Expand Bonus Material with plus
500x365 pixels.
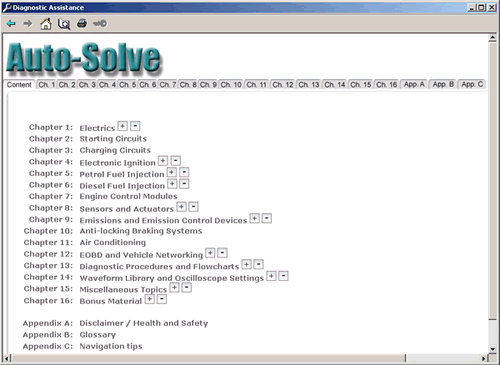(150, 299)
